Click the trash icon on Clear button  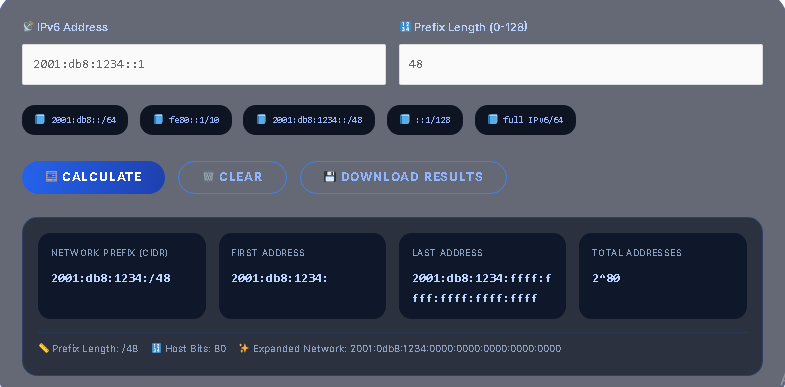[x=208, y=177]
